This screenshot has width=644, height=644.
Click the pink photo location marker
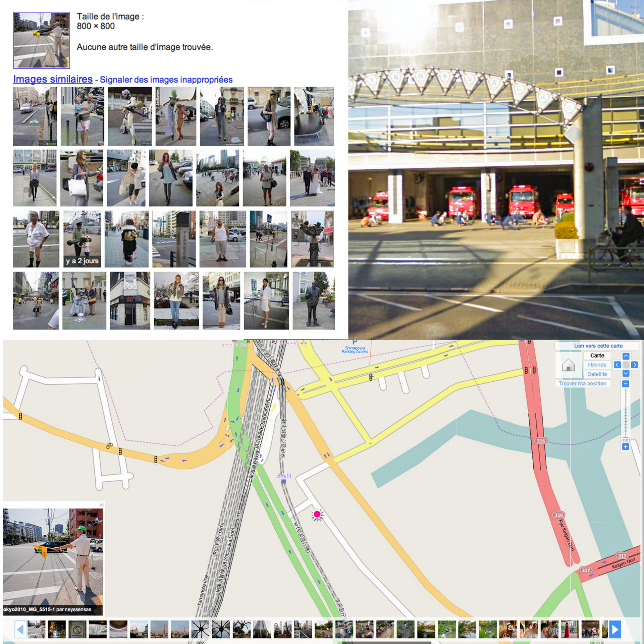pyautogui.click(x=317, y=514)
